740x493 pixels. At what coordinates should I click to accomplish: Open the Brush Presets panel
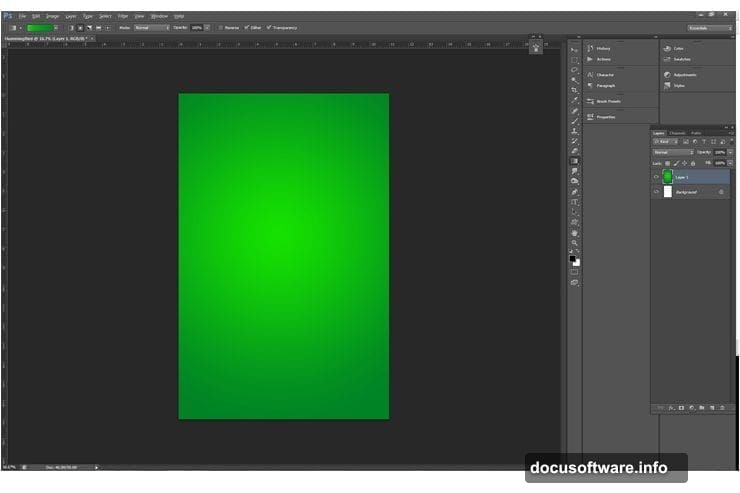(x=607, y=101)
